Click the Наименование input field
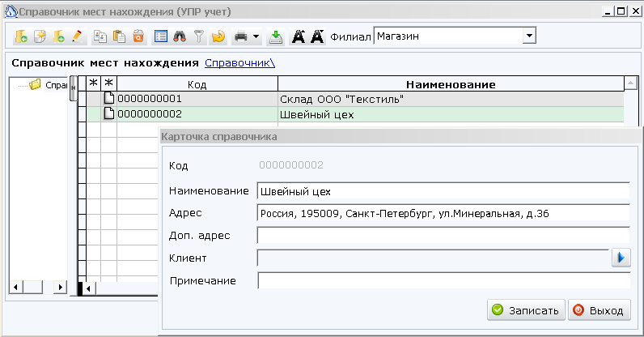This screenshot has height=337, width=644. coord(443,191)
